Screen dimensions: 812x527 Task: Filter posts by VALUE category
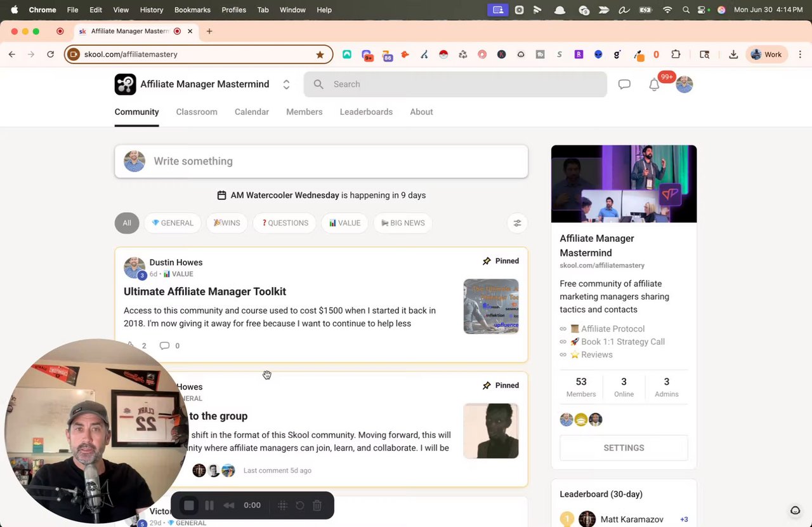(x=344, y=223)
